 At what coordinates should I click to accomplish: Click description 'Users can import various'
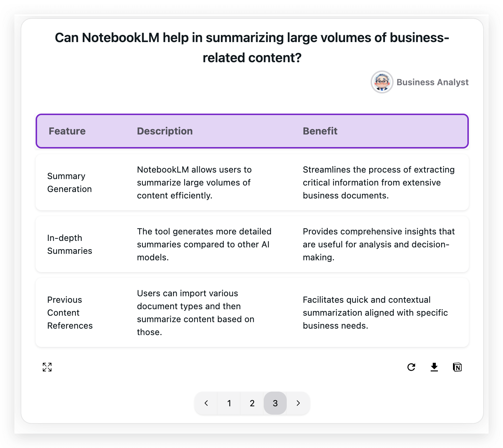pyautogui.click(x=196, y=313)
